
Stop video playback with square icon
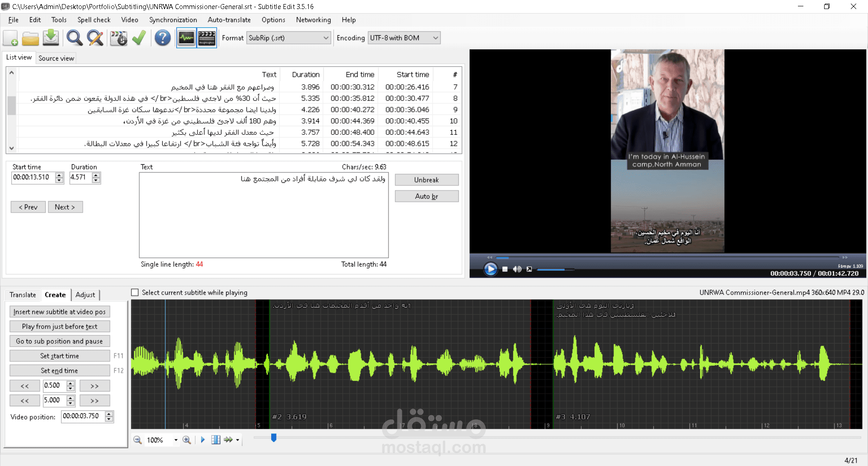click(x=505, y=269)
